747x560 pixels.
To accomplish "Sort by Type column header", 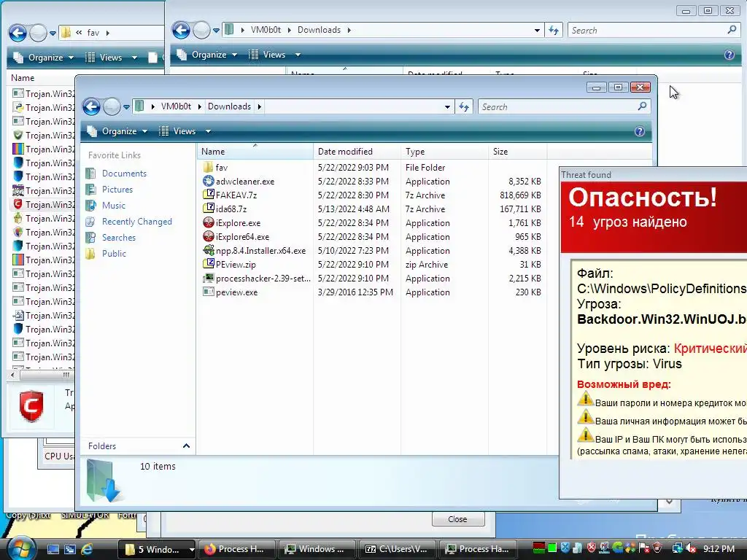I will pyautogui.click(x=444, y=152).
